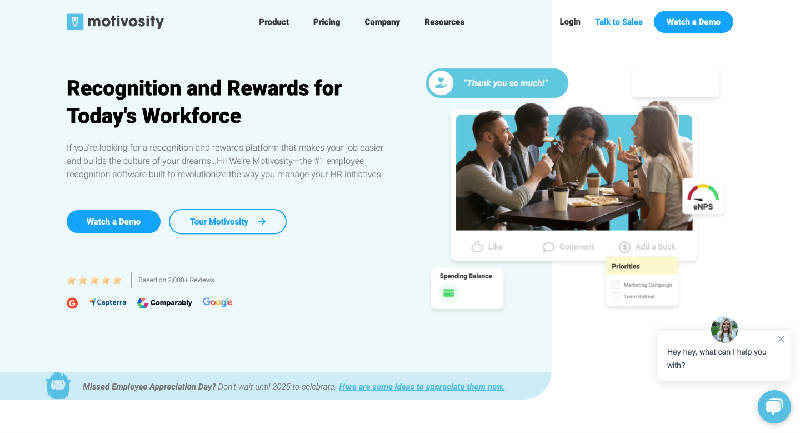The image size is (800, 433).
Task: Click the Tour Motivosity button
Action: point(227,222)
